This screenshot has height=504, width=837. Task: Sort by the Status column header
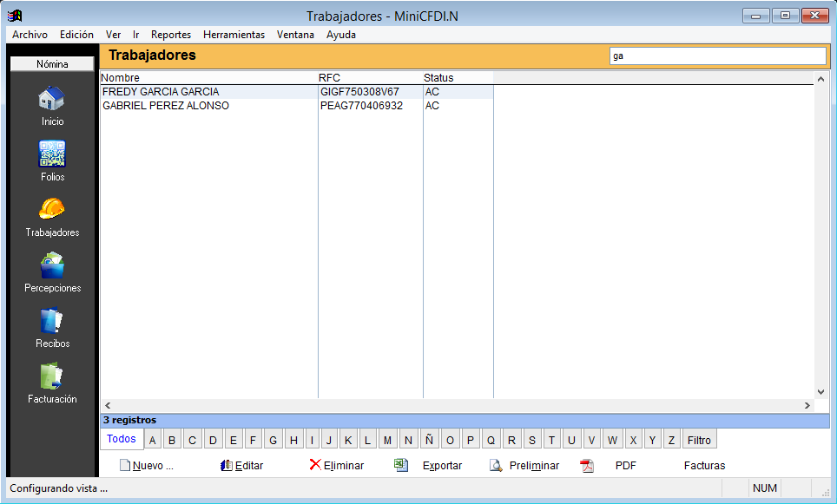pos(458,78)
